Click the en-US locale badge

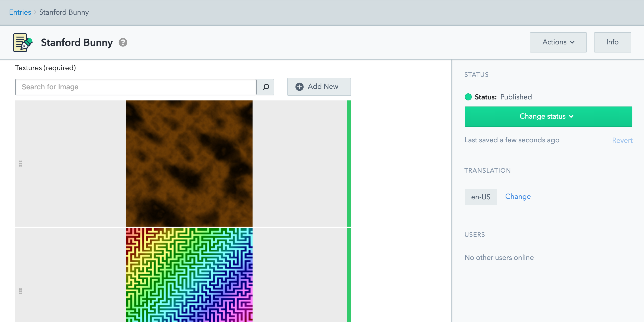point(481,197)
